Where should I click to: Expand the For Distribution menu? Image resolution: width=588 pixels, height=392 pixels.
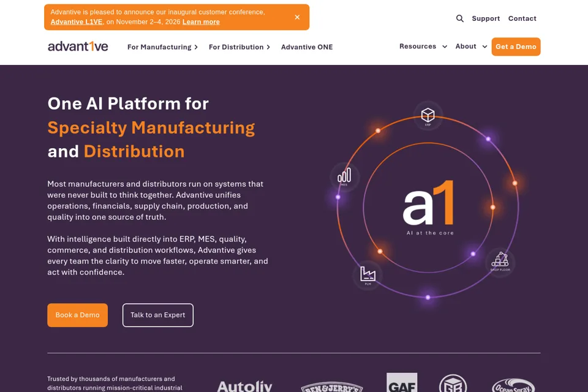tap(239, 47)
